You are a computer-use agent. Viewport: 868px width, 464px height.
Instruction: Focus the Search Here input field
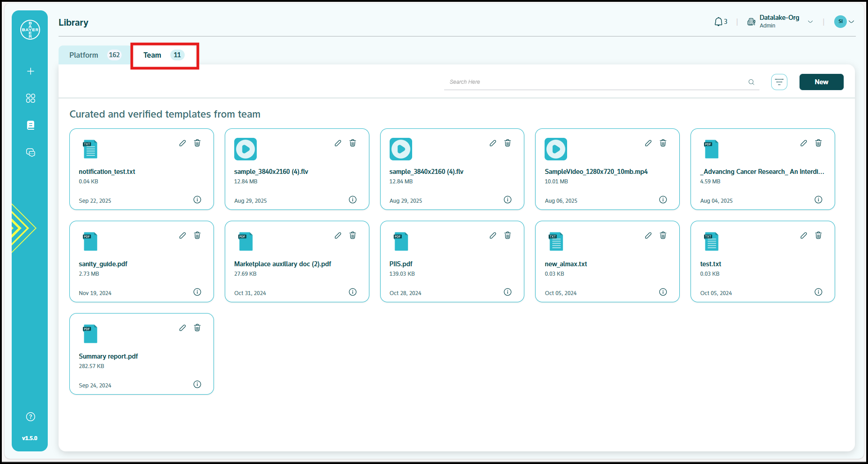(595, 82)
